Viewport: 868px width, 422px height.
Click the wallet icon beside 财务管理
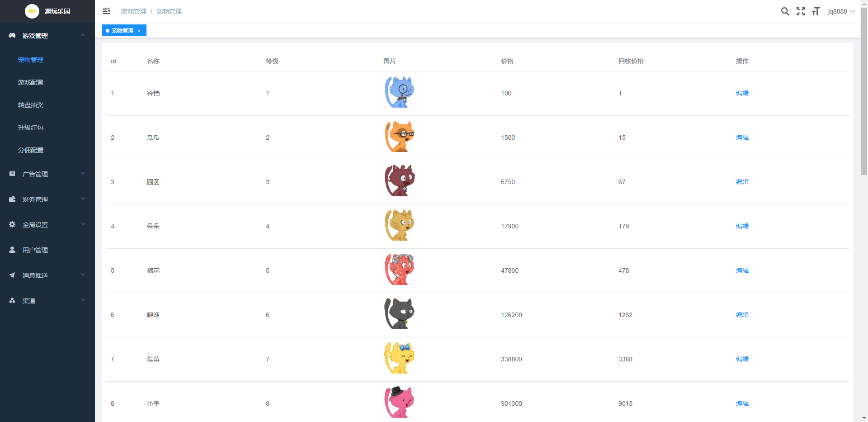pyautogui.click(x=12, y=199)
